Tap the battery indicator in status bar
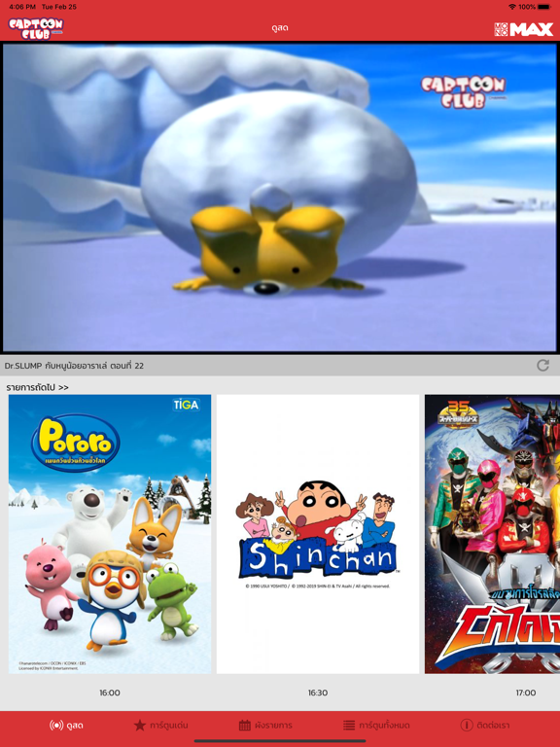 coord(544,7)
